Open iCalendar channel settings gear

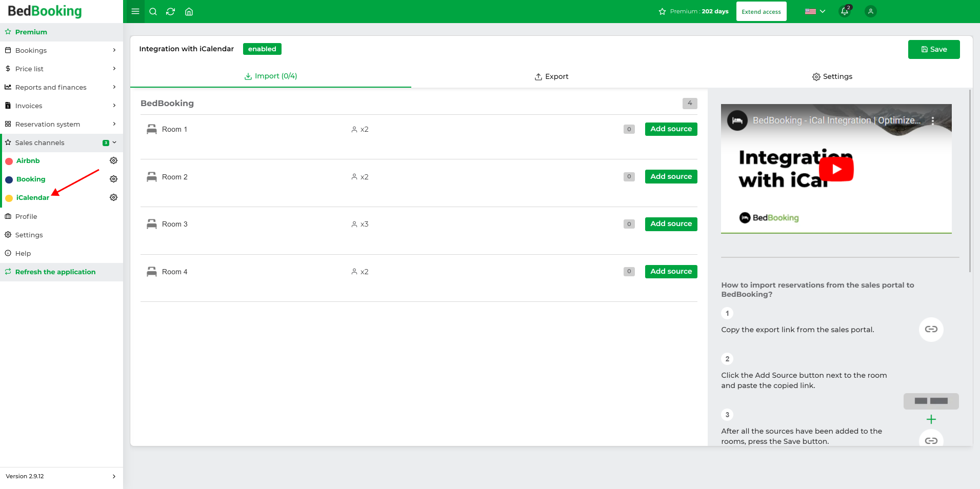coord(114,197)
